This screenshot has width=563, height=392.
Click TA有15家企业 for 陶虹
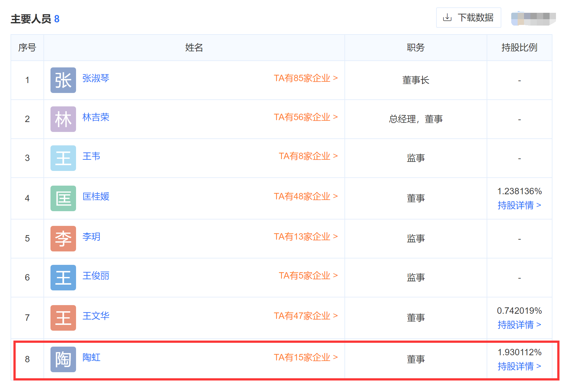tap(305, 357)
